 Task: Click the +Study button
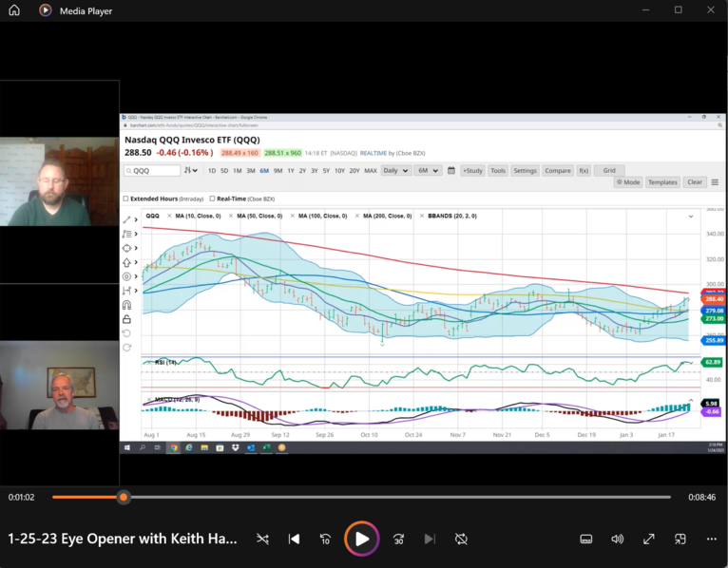(472, 170)
